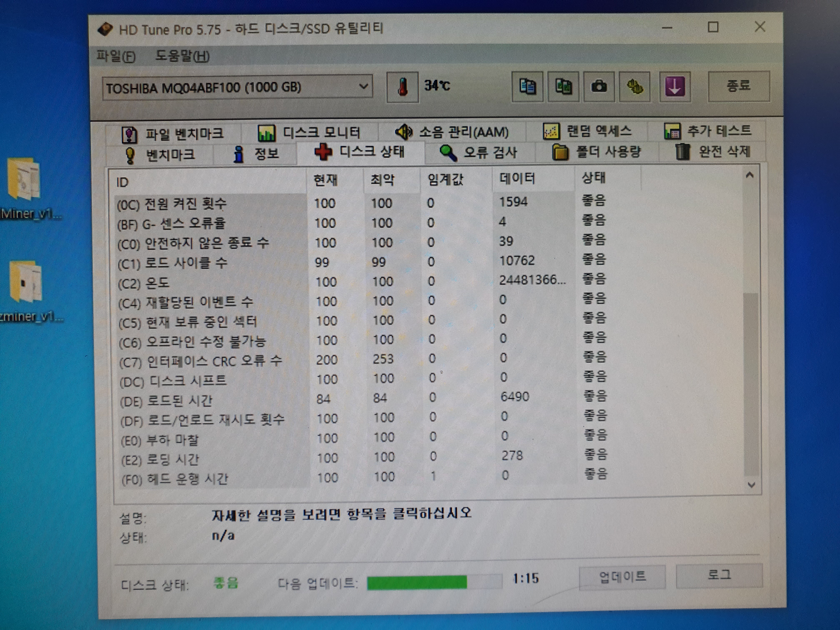Click the copy screenshot to clipboard icon
The image size is (840, 630).
coord(563,87)
